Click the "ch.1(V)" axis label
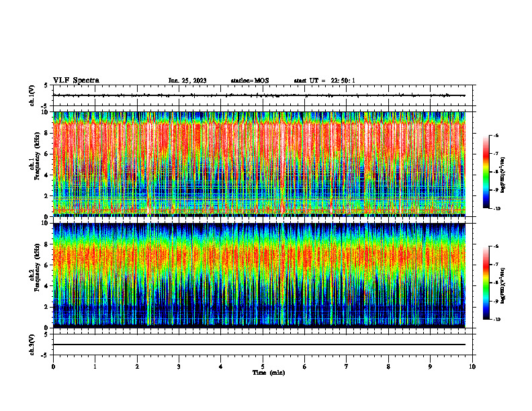This screenshot has width=532, height=411. click(32, 95)
